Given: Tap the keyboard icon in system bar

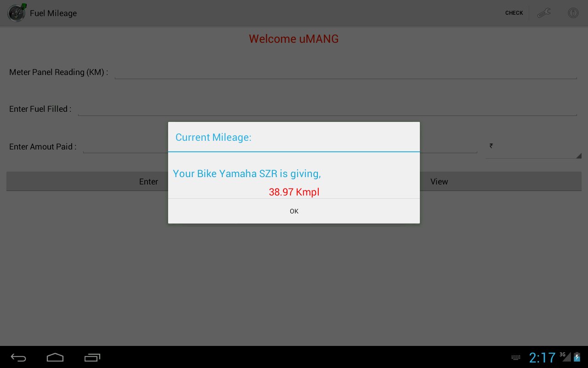Looking at the screenshot, I should [x=516, y=357].
